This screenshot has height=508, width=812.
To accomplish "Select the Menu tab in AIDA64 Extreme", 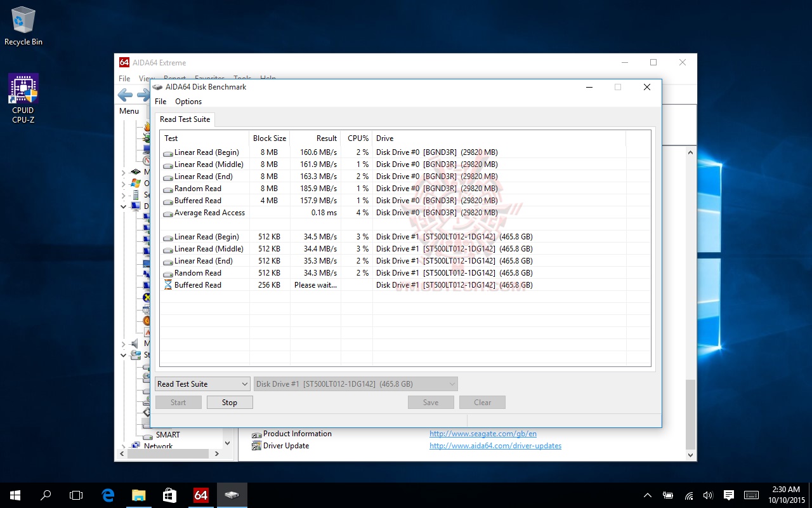I will [129, 111].
